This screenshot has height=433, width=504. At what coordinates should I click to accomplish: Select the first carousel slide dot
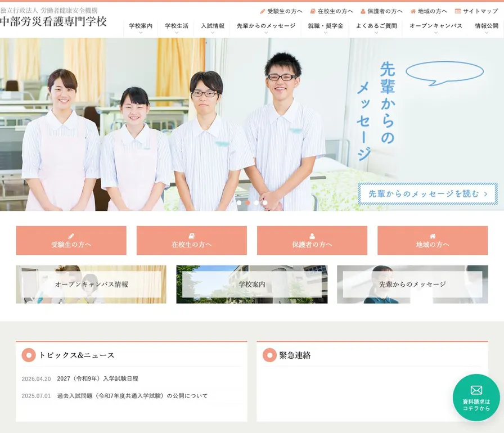pos(239,202)
